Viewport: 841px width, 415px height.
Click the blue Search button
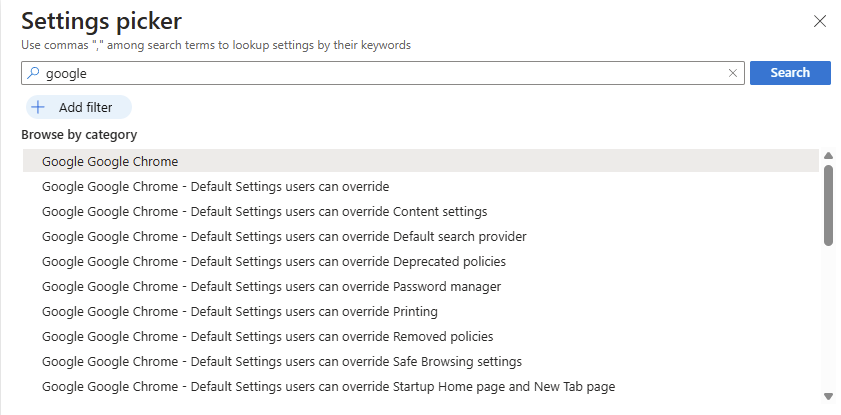click(790, 73)
